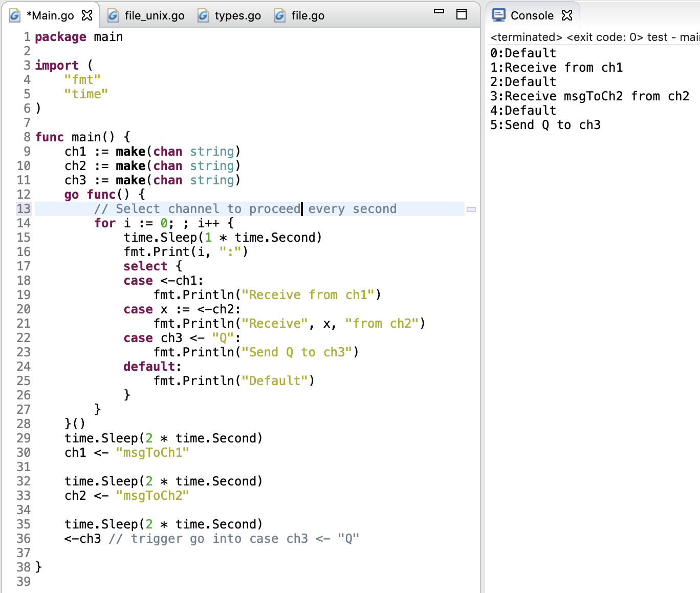Switch to the file_unix.go editor tab
The image size is (700, 593).
point(154,16)
